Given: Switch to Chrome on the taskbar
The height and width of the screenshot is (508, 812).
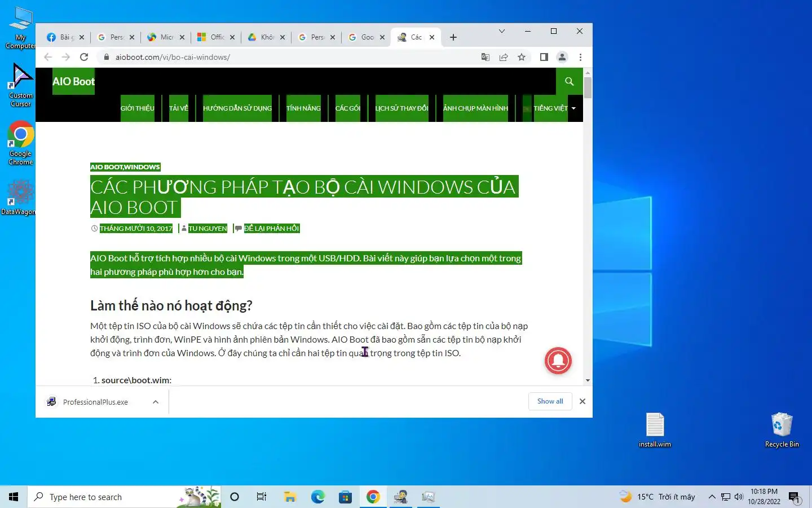Looking at the screenshot, I should click(373, 497).
